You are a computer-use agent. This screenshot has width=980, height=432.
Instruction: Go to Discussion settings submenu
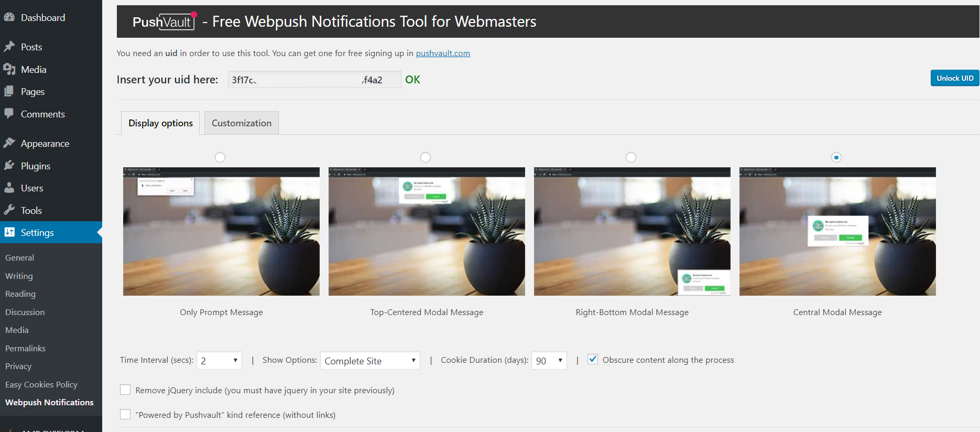tap(25, 312)
